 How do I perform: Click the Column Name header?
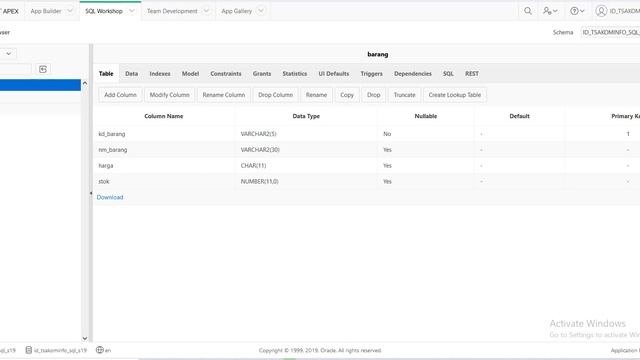(x=164, y=116)
